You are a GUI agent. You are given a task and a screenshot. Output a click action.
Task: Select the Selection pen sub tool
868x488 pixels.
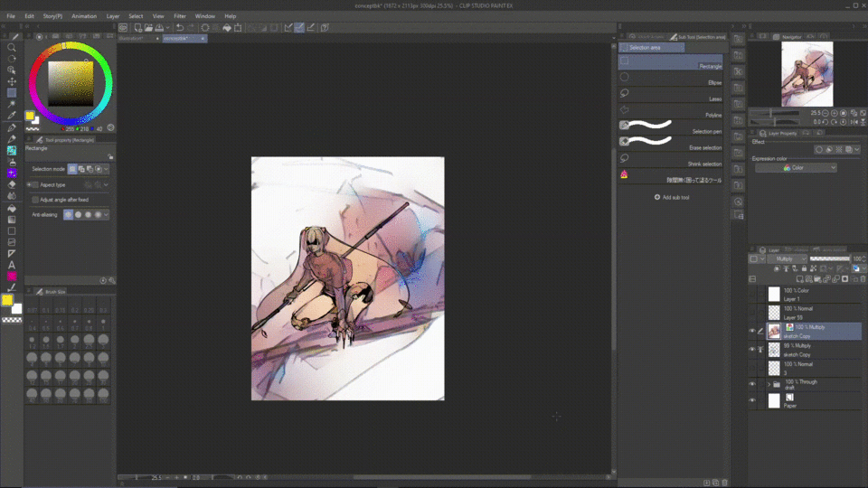(x=670, y=127)
